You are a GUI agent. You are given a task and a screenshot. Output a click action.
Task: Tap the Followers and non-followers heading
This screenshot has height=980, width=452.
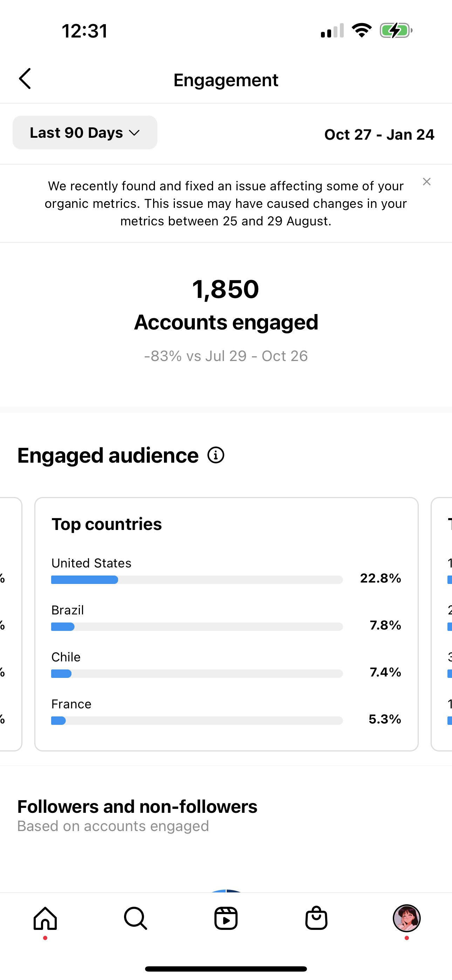[x=137, y=807]
